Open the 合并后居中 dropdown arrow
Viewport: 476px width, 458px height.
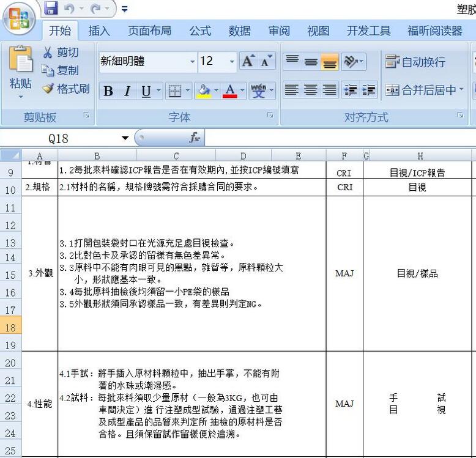tap(461, 89)
